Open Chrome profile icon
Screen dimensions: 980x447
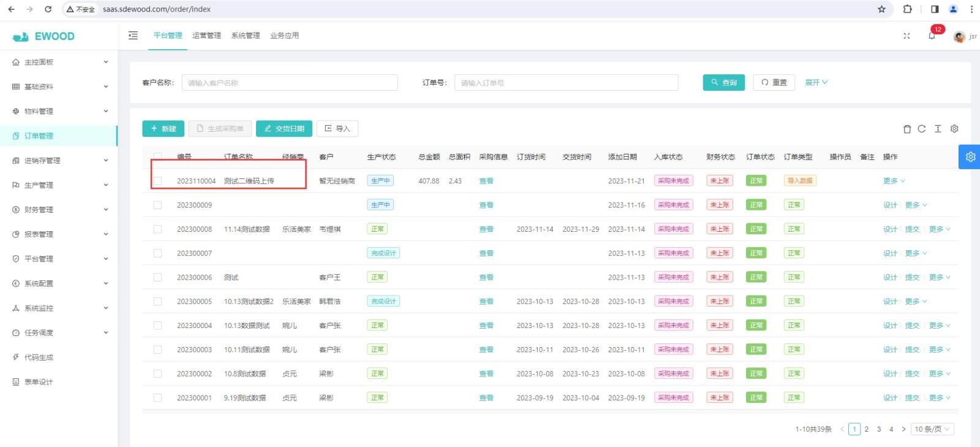click(953, 9)
